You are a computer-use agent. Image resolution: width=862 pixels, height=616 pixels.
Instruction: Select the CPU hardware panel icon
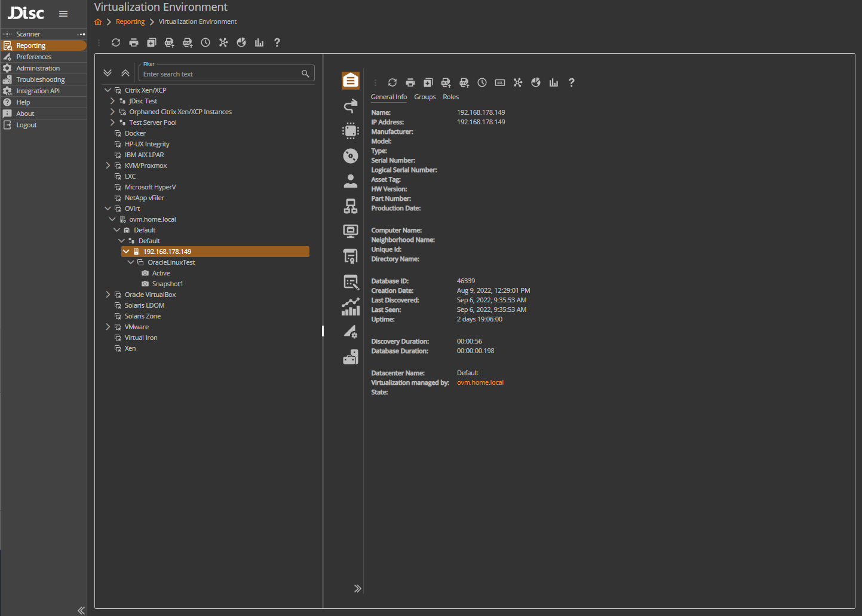tap(351, 131)
